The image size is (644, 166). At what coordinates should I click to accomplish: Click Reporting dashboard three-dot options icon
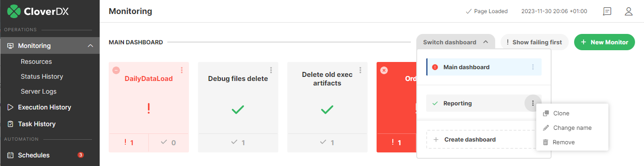pyautogui.click(x=533, y=104)
